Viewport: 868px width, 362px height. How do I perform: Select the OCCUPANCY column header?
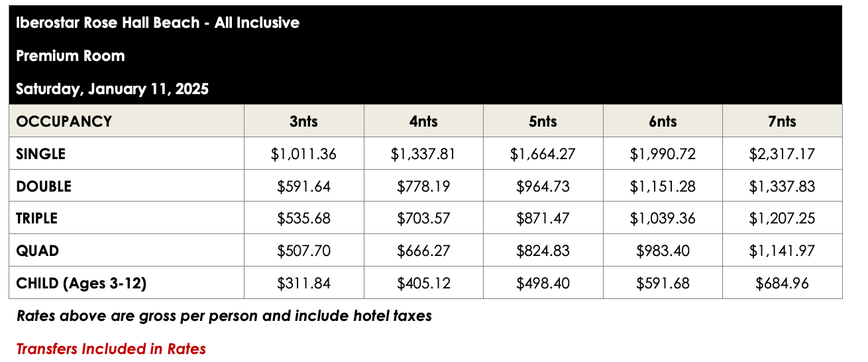point(64,121)
